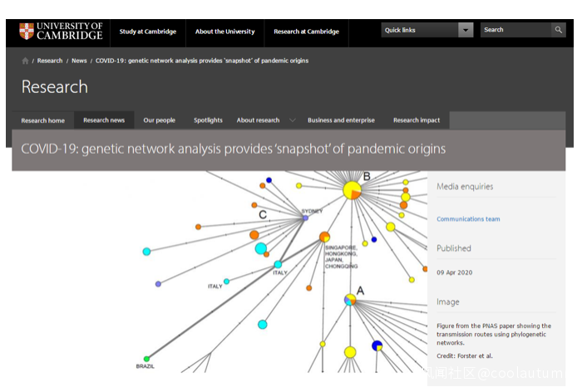The image size is (582, 392).
Task: Switch to the Research home tab
Action: click(43, 120)
